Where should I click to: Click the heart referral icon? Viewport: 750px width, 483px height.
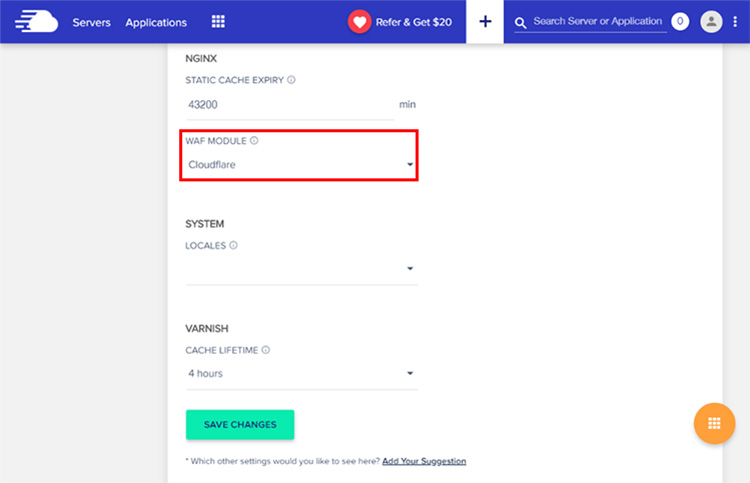coord(359,22)
